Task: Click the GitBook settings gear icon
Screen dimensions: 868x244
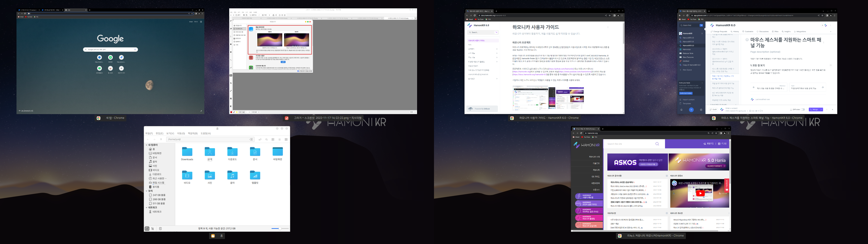Action: click(701, 110)
